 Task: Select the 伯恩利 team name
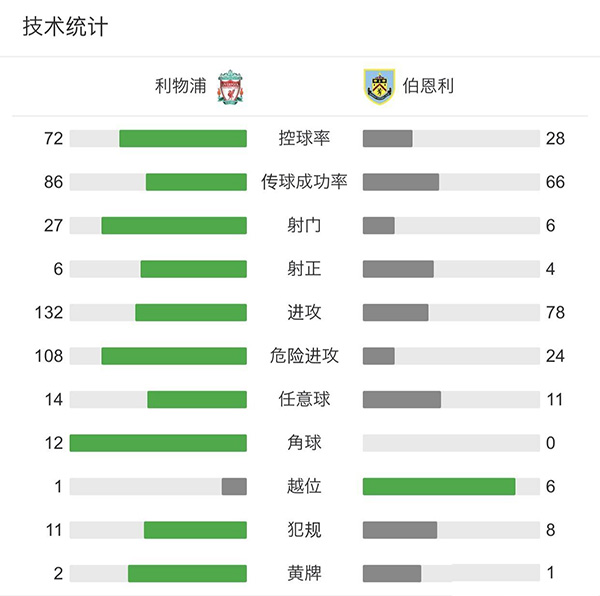[x=428, y=86]
